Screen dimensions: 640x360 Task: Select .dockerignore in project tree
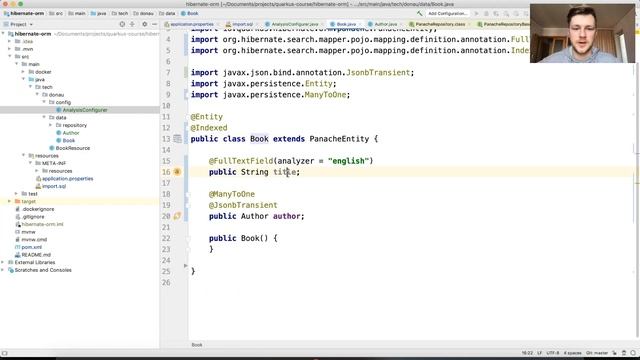[38, 209]
